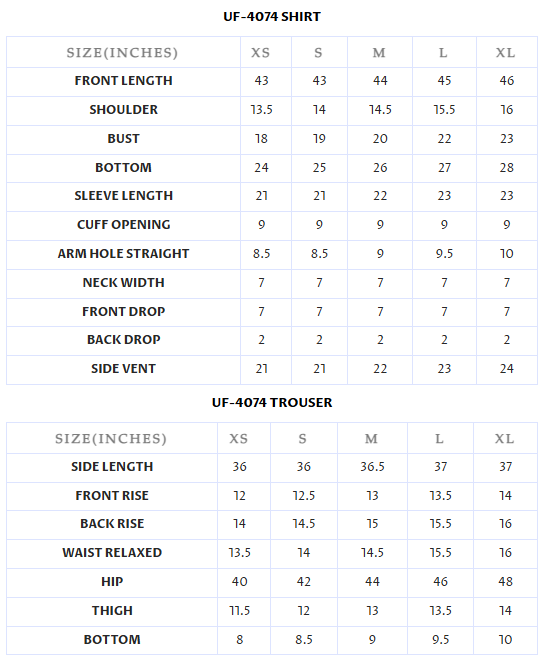Screen dimensions: 544x662
Task: Select the shirt BUST value for size M
Action: point(380,139)
